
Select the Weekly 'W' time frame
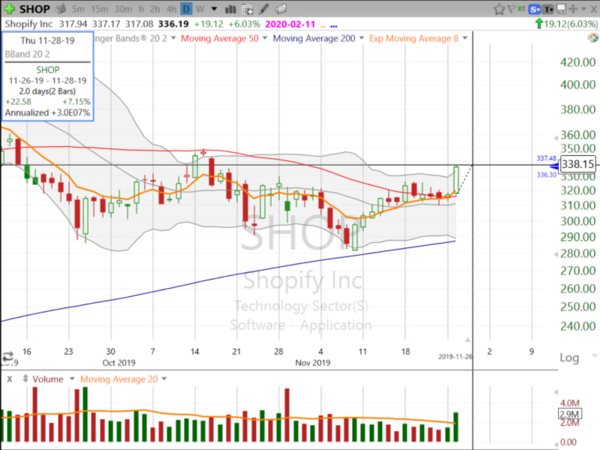200,9
